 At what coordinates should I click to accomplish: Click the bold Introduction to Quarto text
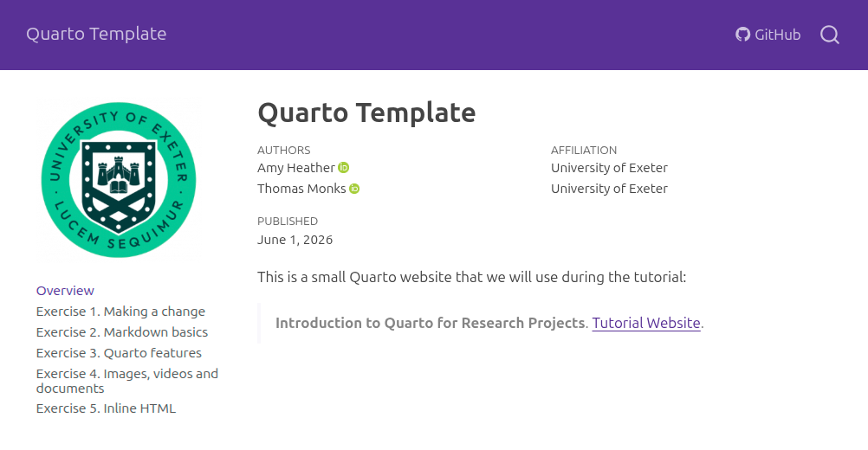[x=431, y=323]
